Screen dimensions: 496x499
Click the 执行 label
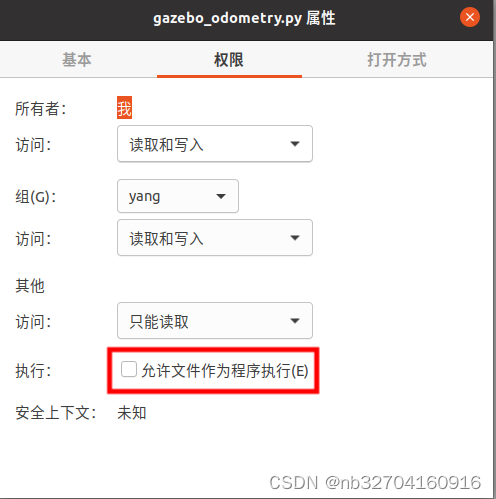tap(33, 371)
